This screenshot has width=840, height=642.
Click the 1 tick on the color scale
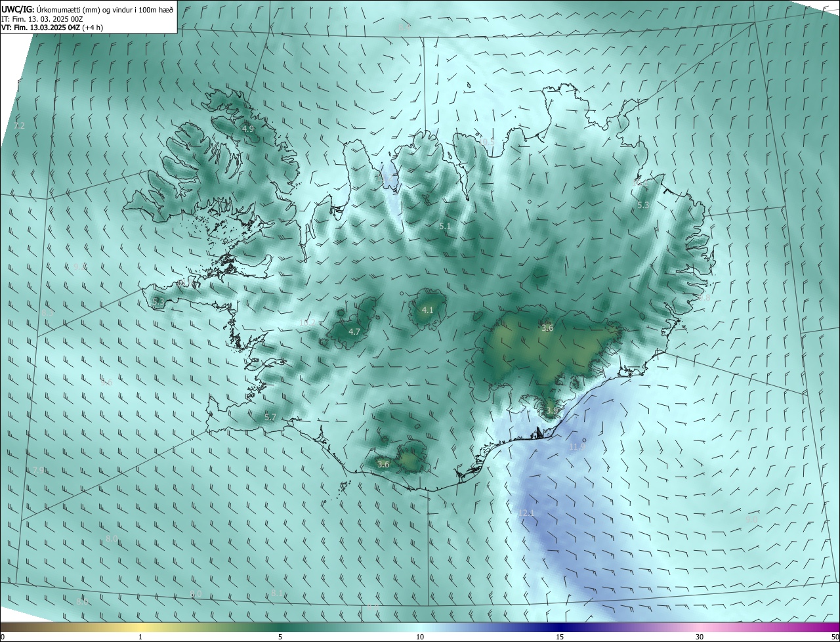(x=140, y=637)
